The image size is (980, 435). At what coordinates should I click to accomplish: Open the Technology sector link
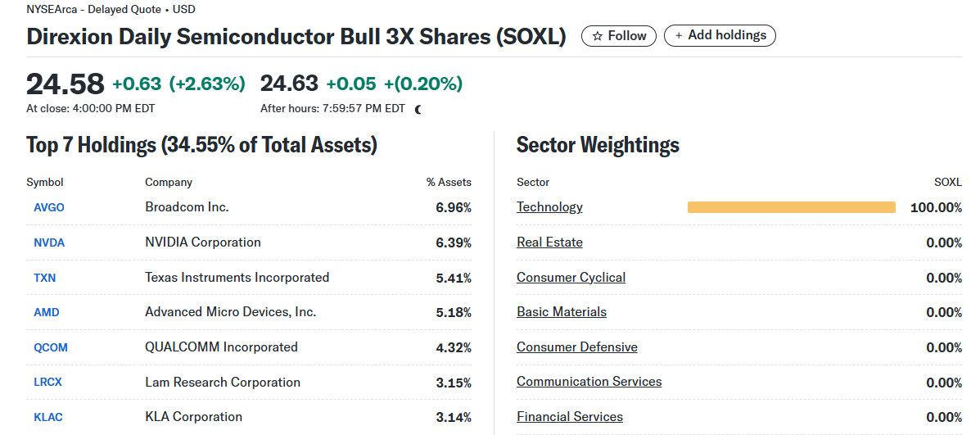(x=549, y=207)
